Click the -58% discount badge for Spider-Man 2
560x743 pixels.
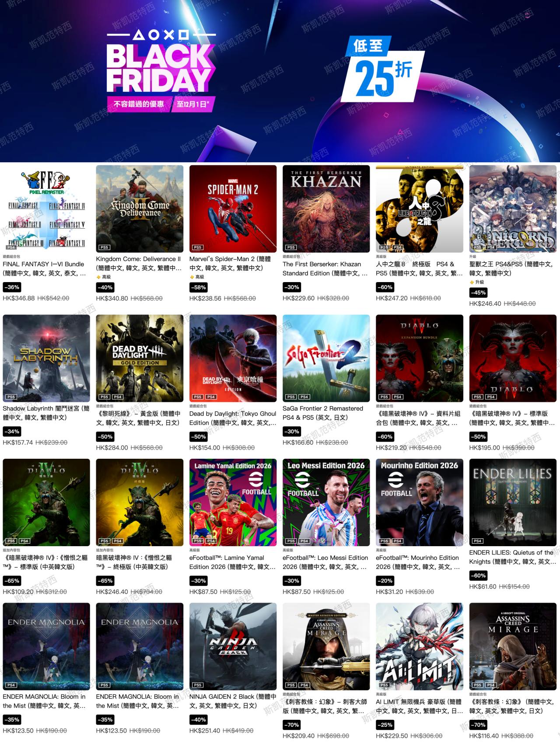[198, 287]
